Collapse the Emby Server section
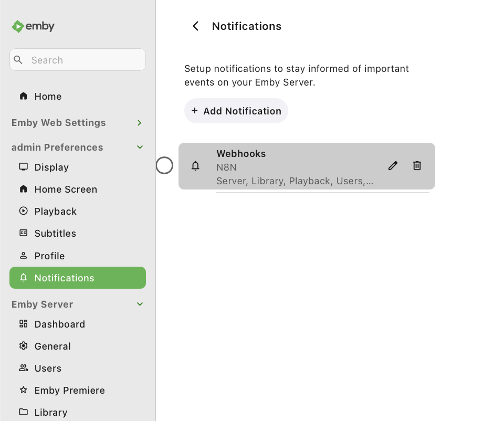 tap(140, 304)
